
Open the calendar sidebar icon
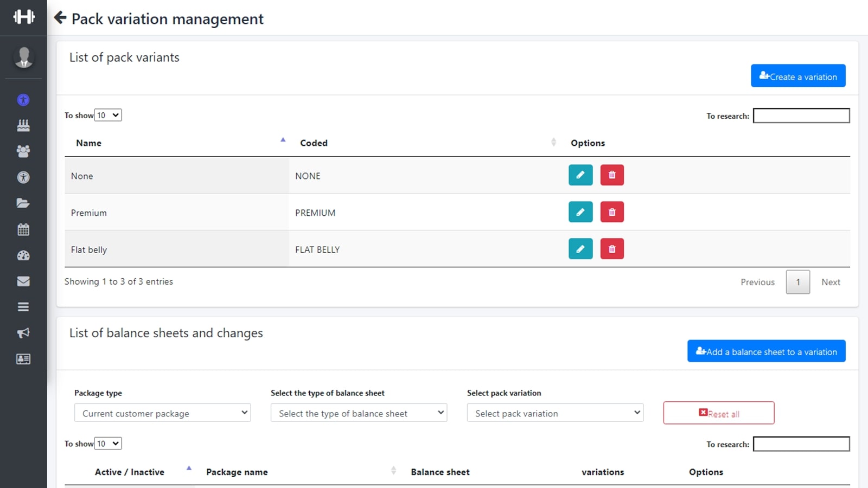point(23,229)
